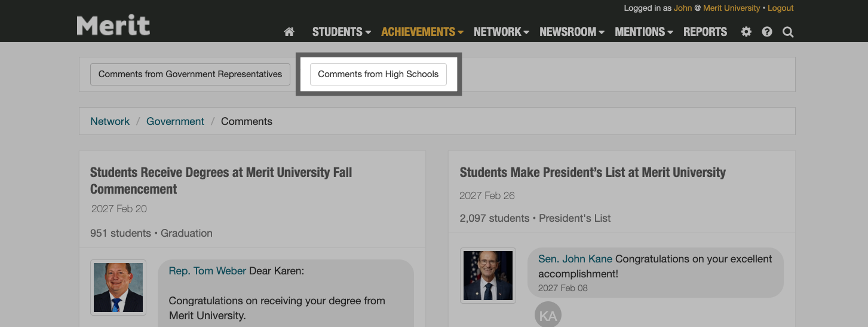Expand the Newsroom dropdown menu

(x=572, y=32)
